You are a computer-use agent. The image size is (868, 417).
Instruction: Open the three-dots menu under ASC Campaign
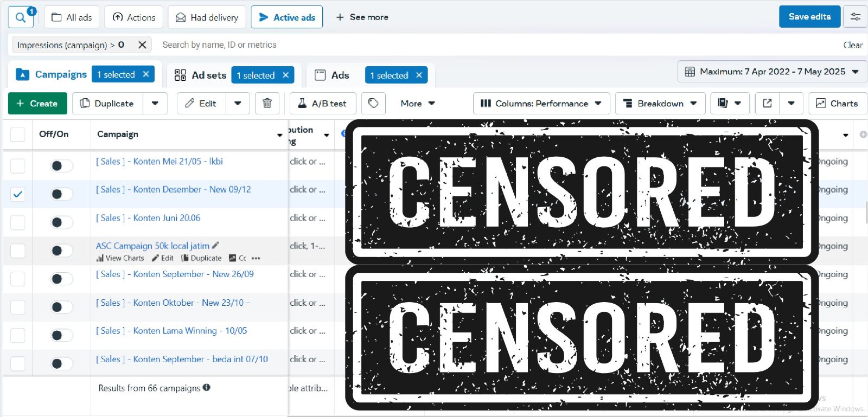pos(256,258)
